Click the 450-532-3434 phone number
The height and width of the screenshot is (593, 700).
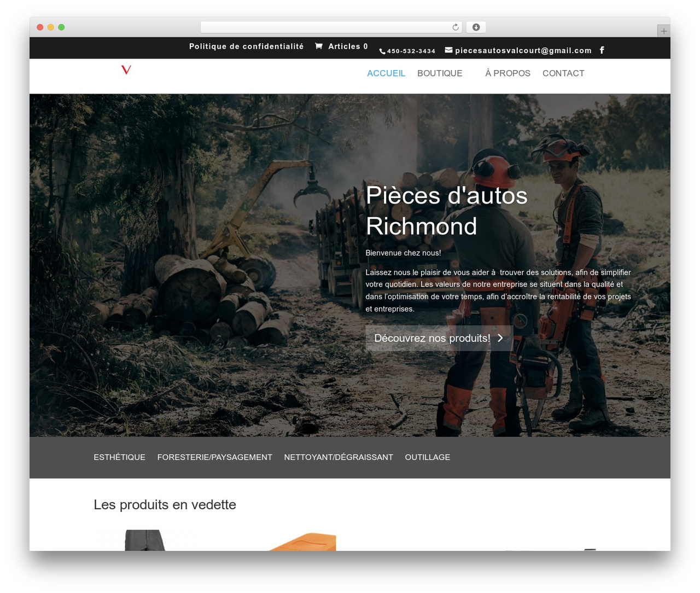click(x=411, y=51)
